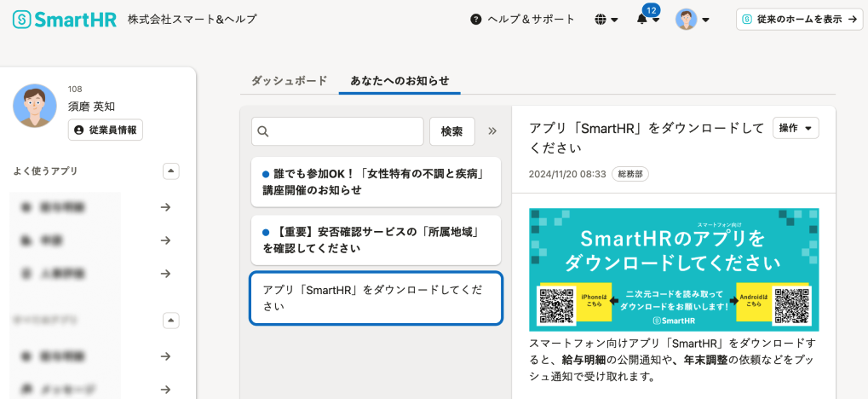
Task: Select あなたへのお知らせ tab
Action: coord(400,80)
